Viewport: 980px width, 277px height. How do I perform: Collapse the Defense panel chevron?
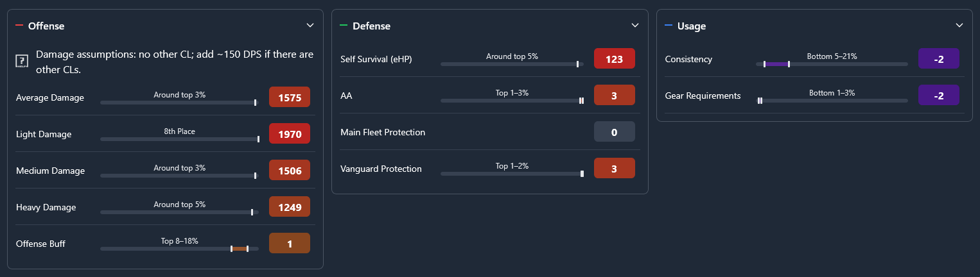tap(635, 26)
